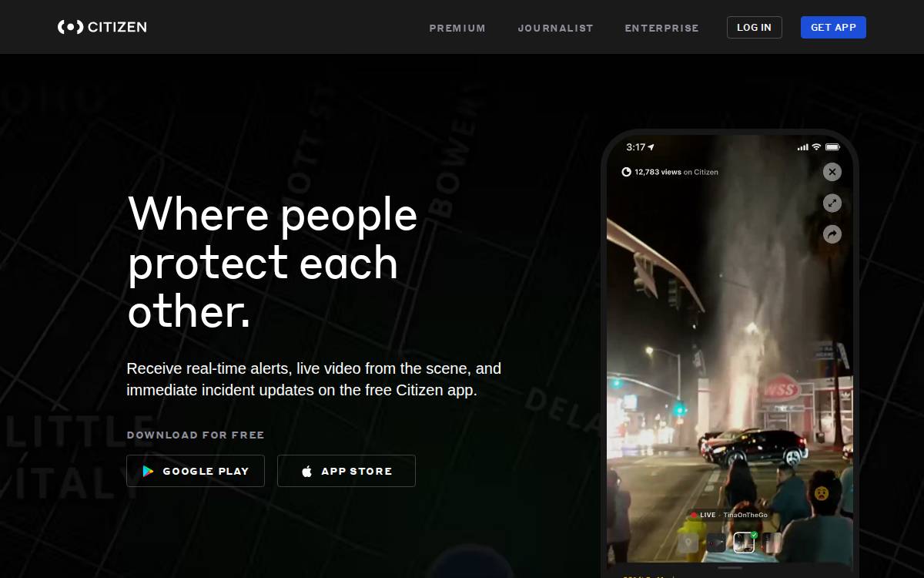Click the scared face emoji reaction
This screenshot has height=578, width=924.
coord(822,493)
